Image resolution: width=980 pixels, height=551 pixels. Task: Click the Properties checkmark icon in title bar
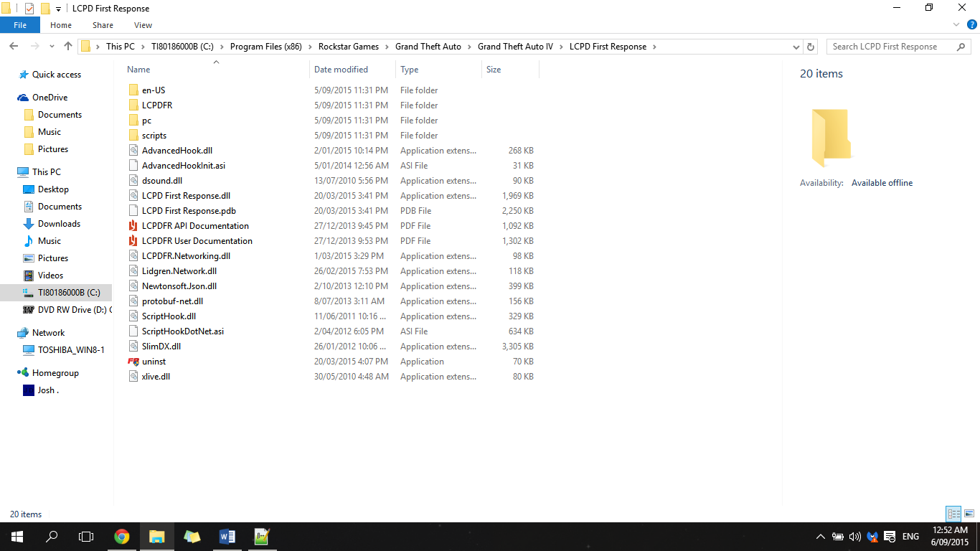pos(29,8)
